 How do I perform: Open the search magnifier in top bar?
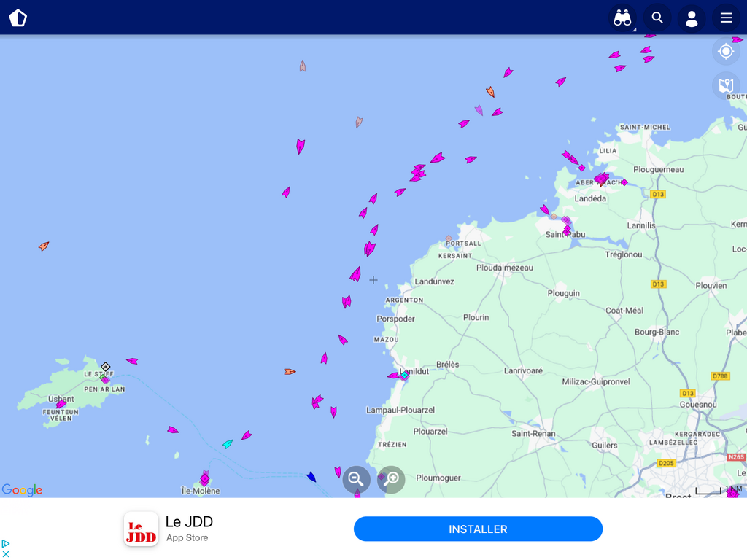pos(657,18)
